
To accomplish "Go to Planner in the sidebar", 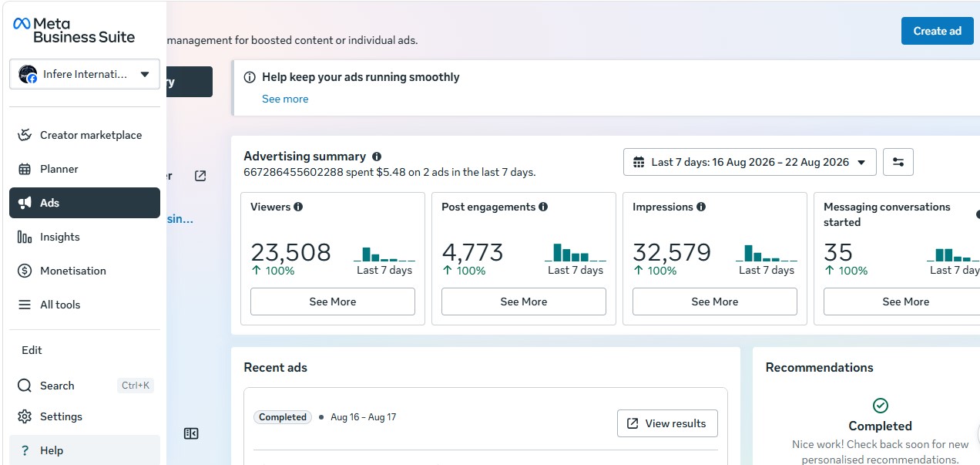I will 85,169.
